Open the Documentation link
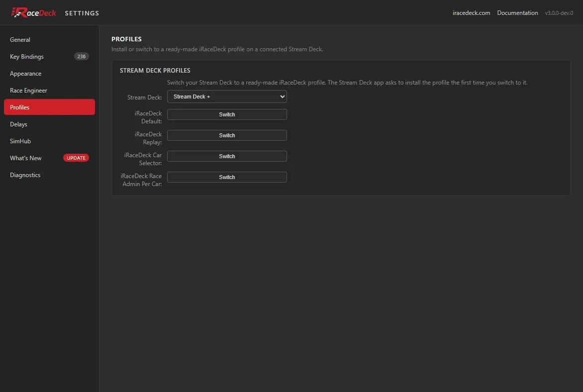Viewport: 583px width, 392px height. point(517,13)
